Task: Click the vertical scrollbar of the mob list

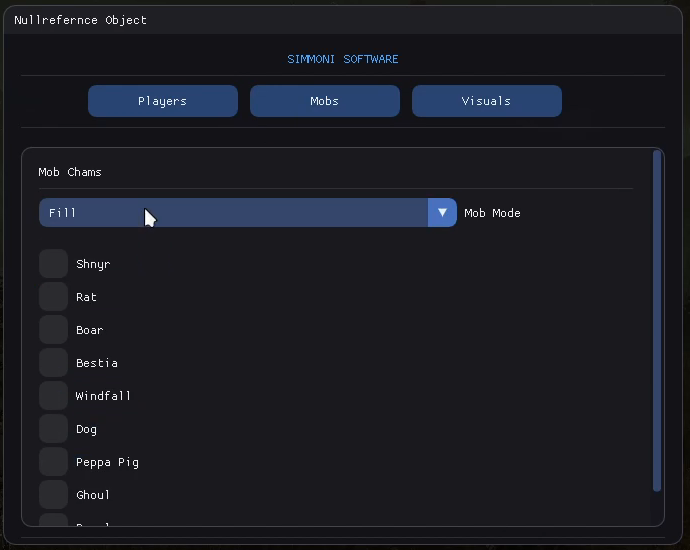Action: pyautogui.click(x=657, y=320)
